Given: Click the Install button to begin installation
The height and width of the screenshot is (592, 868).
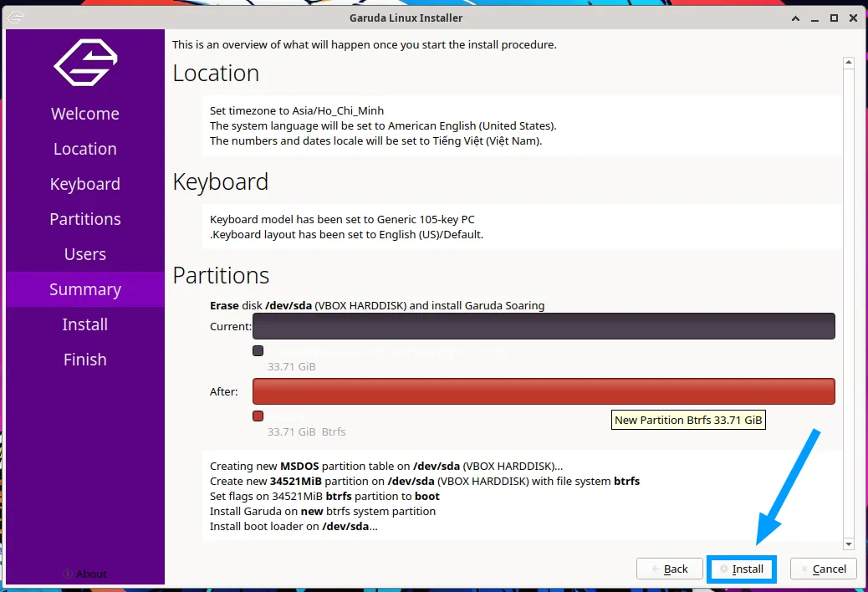Looking at the screenshot, I should pos(741,569).
